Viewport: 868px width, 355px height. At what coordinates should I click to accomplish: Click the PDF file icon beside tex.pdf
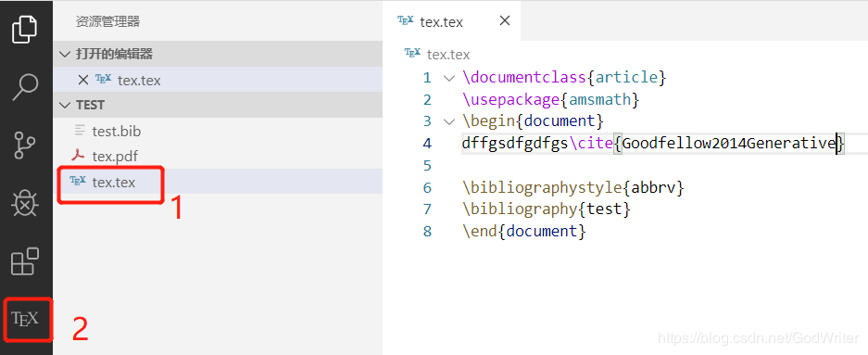coord(78,155)
